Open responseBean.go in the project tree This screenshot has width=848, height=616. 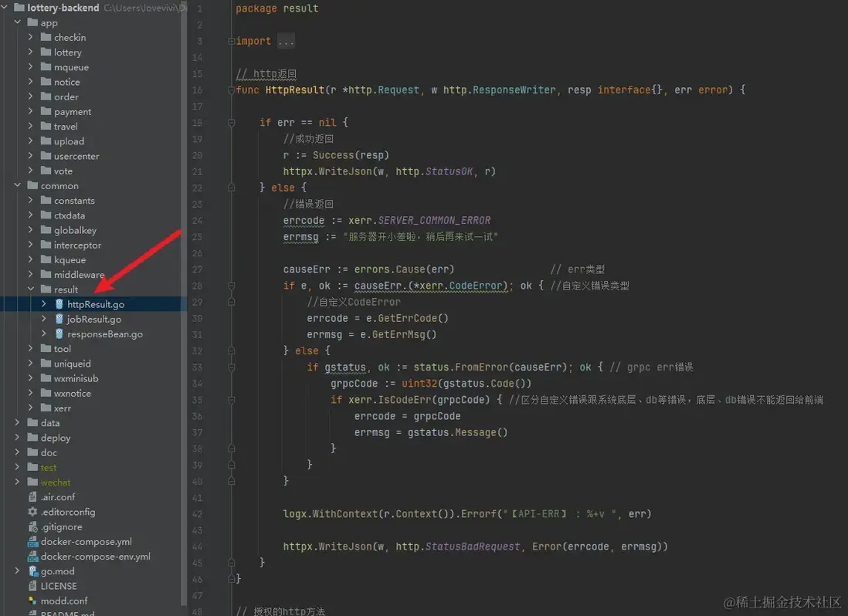click(x=105, y=334)
